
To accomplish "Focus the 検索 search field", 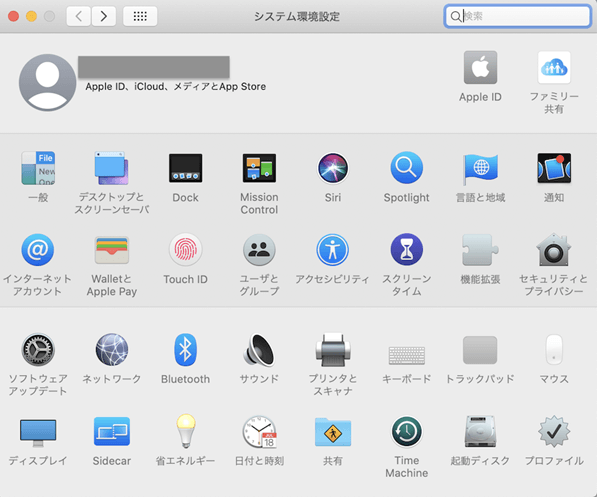I will [x=517, y=16].
